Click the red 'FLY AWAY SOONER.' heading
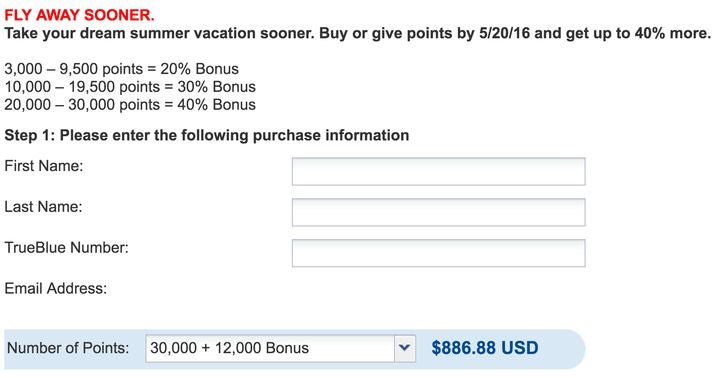This screenshot has height=377, width=720. [x=79, y=15]
